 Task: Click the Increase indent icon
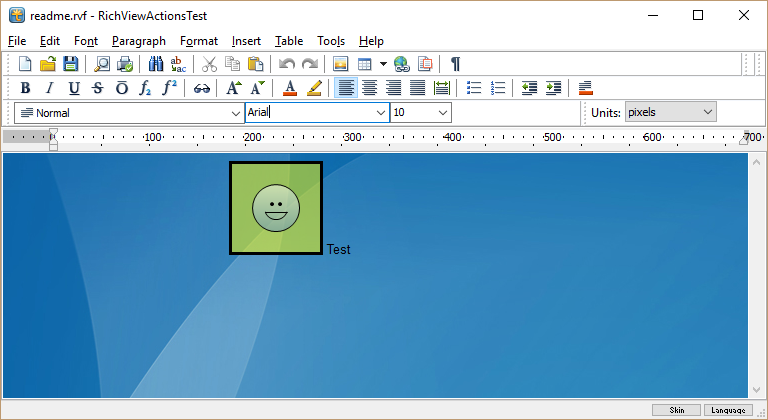click(553, 88)
